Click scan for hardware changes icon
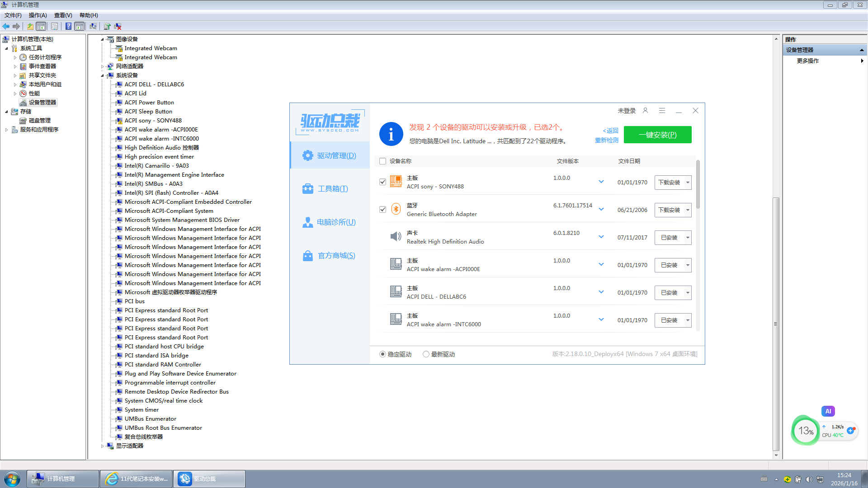 click(x=93, y=26)
